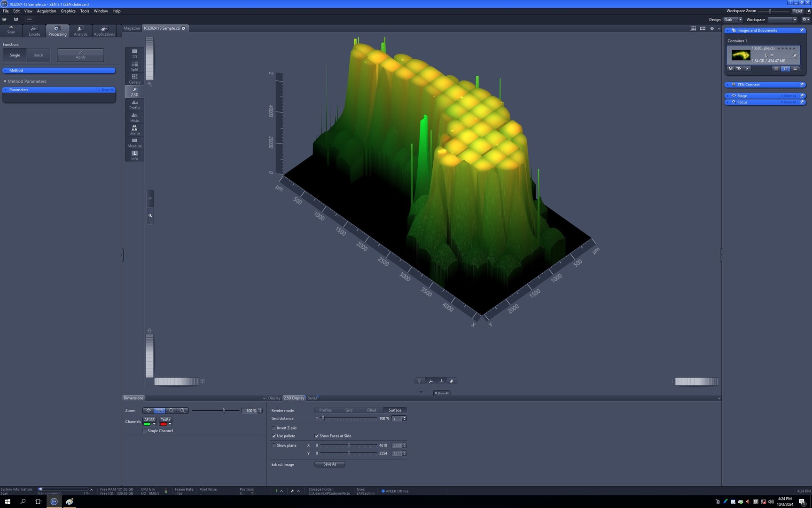The width and height of the screenshot is (812, 508).
Task: Open the Acquisition menu
Action: tap(46, 11)
